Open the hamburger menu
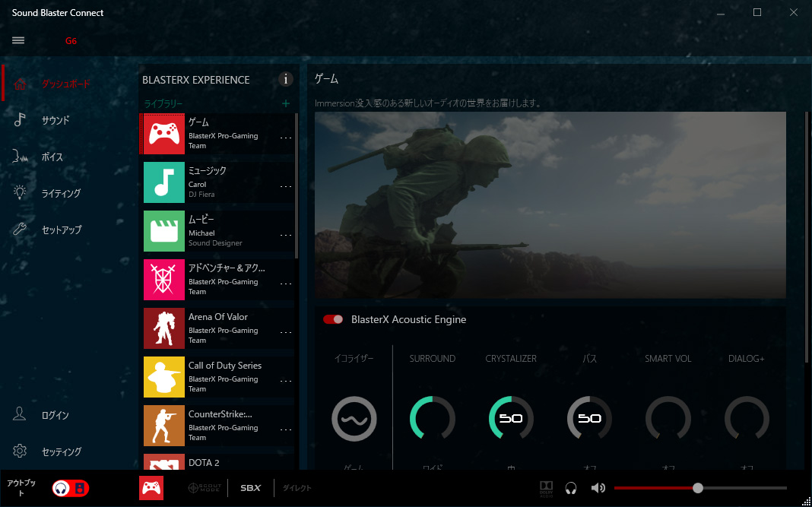 (x=18, y=40)
